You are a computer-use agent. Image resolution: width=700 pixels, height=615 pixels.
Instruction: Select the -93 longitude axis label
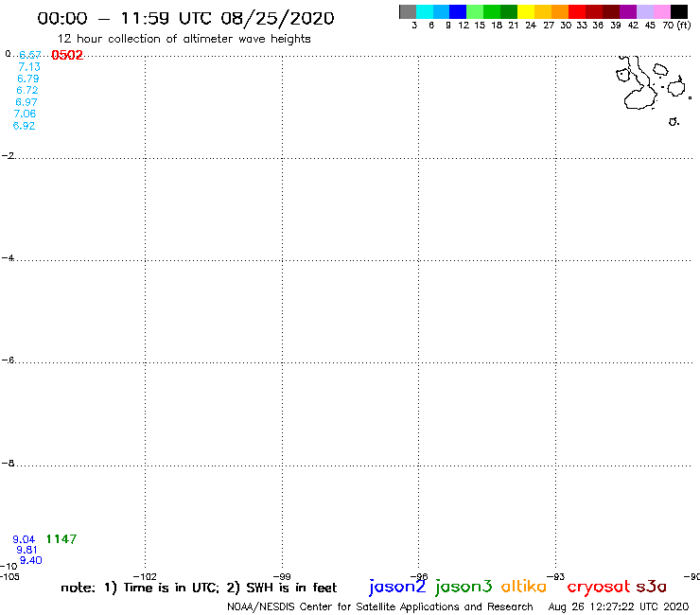pyautogui.click(x=556, y=576)
